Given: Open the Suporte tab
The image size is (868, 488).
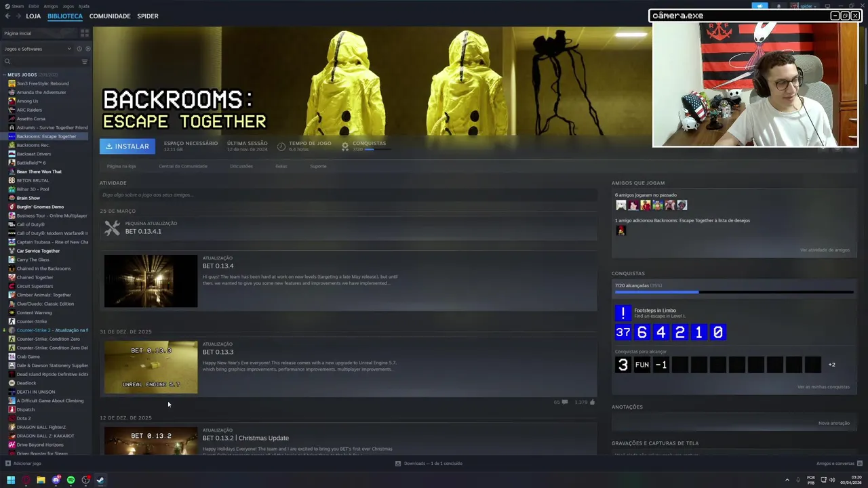Looking at the screenshot, I should pyautogui.click(x=318, y=166).
